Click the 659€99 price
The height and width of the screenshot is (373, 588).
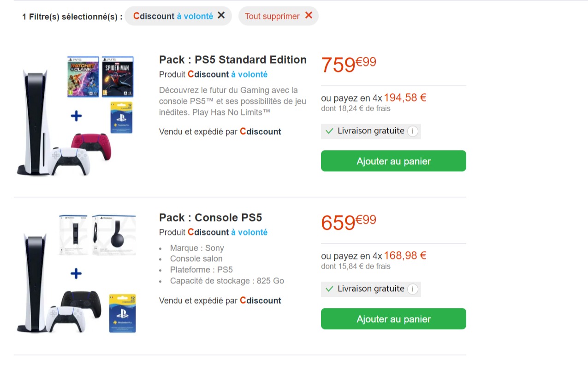point(349,223)
